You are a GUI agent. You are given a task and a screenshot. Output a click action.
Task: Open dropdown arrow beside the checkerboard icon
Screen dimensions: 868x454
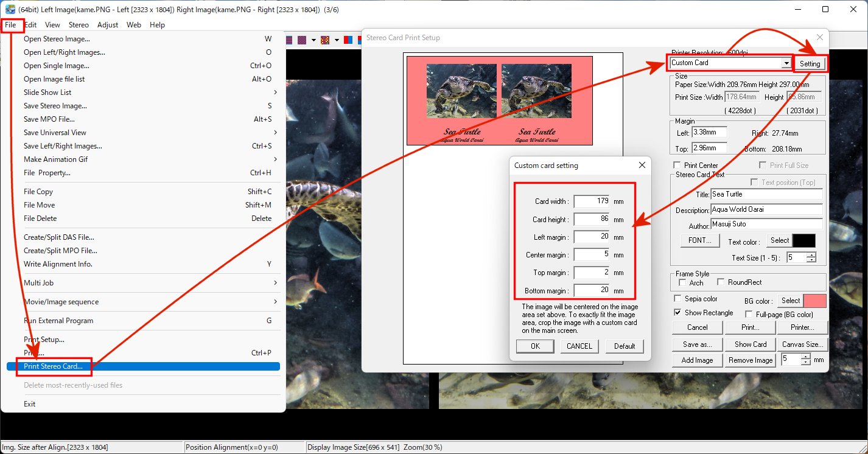[x=313, y=40]
